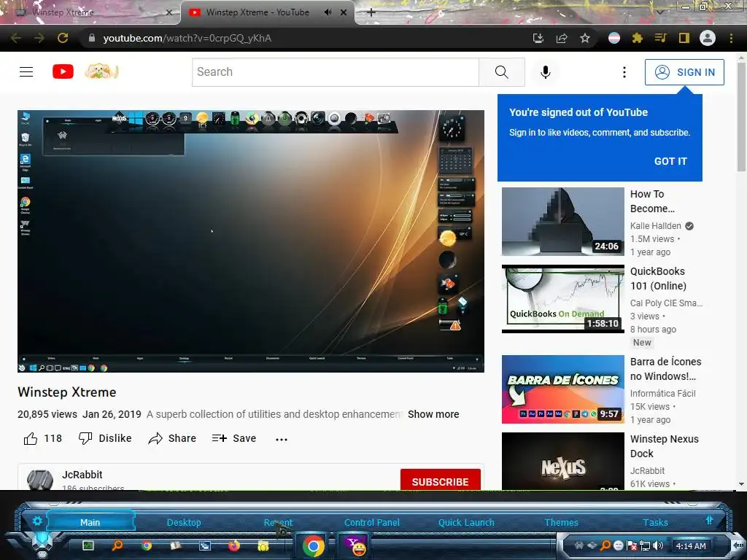747x560 pixels.
Task: Open the shelf gear settings icon
Action: [x=37, y=521]
